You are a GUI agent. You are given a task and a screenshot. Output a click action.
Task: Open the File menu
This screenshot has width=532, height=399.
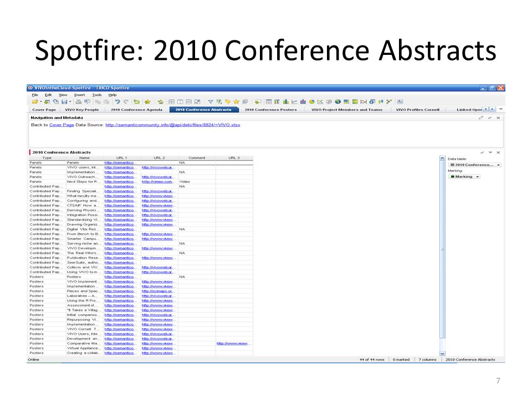click(x=35, y=95)
